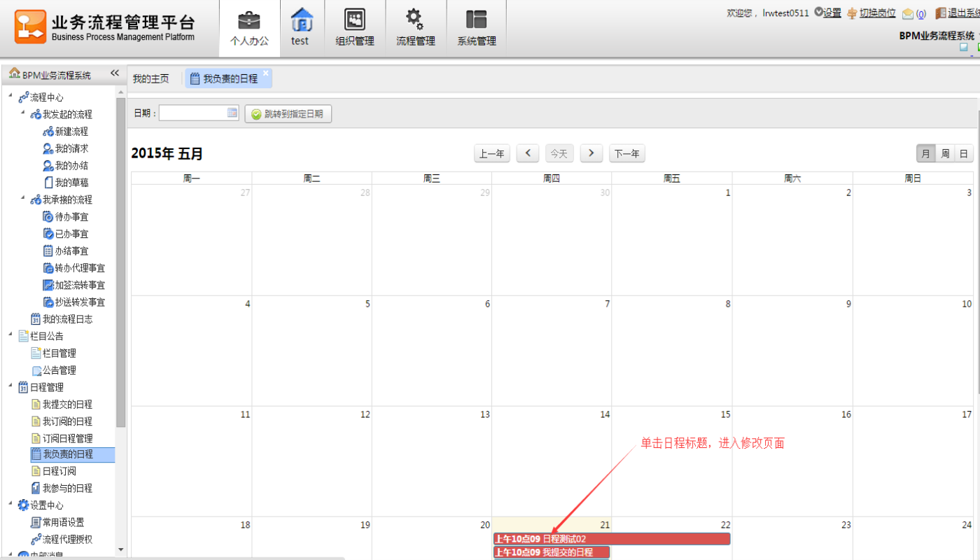Open 抄送转发事宜 item
This screenshot has width=980, height=560.
pos(80,302)
